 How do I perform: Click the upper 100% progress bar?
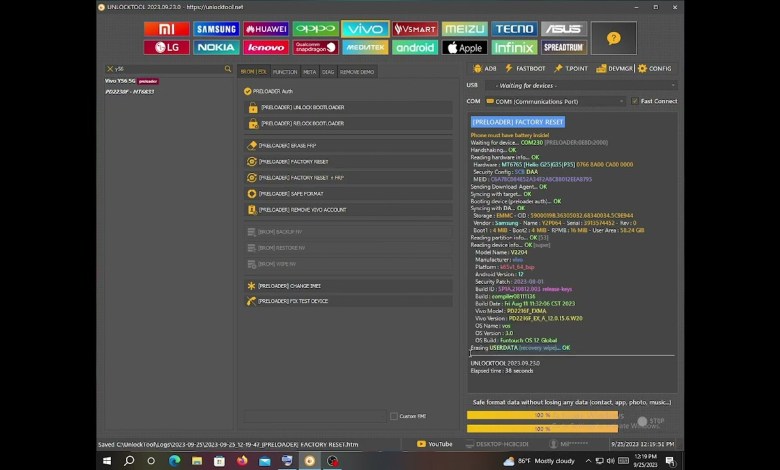point(542,415)
